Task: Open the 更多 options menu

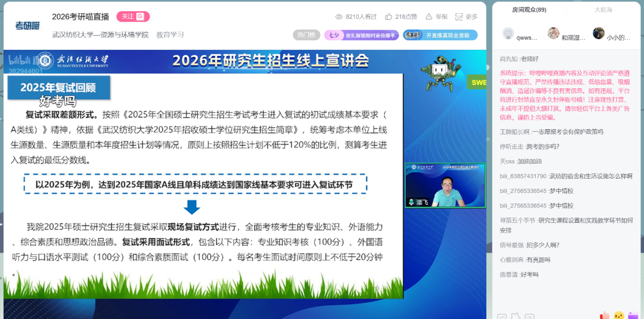Action: pyautogui.click(x=466, y=17)
